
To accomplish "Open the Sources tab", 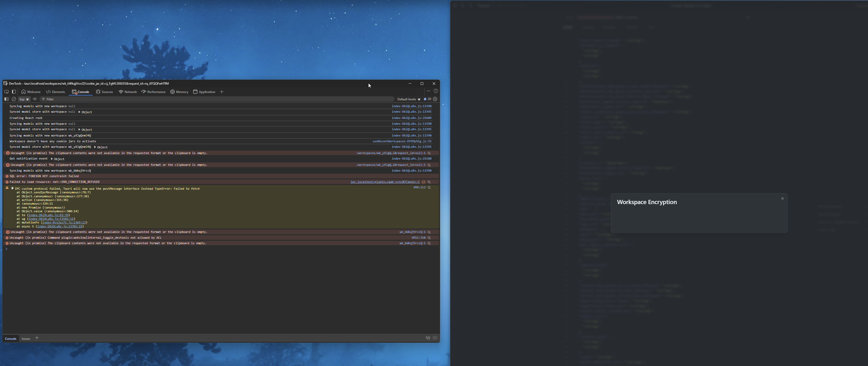I will (104, 92).
